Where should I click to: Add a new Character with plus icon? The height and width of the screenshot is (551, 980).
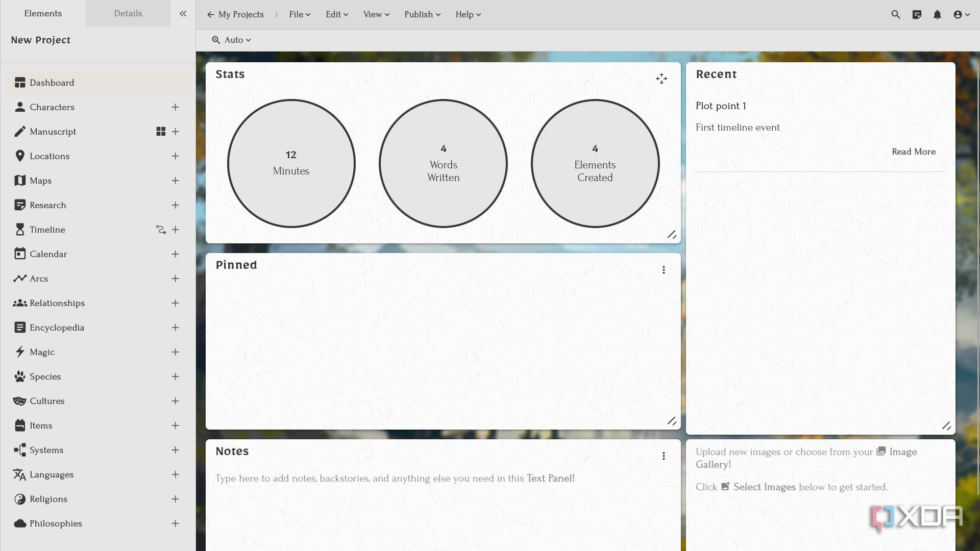click(x=175, y=107)
